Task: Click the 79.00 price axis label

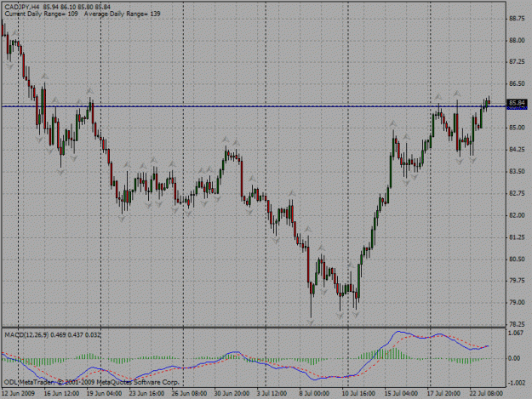Action: [517, 302]
